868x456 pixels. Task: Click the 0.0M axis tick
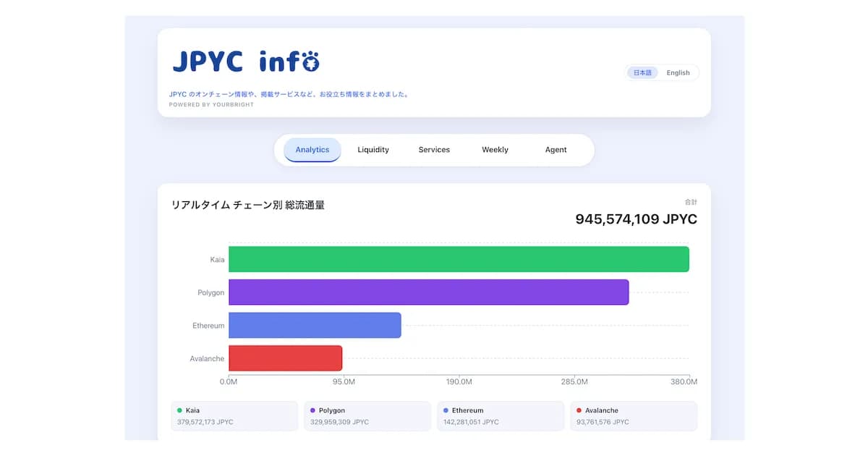[x=229, y=381]
